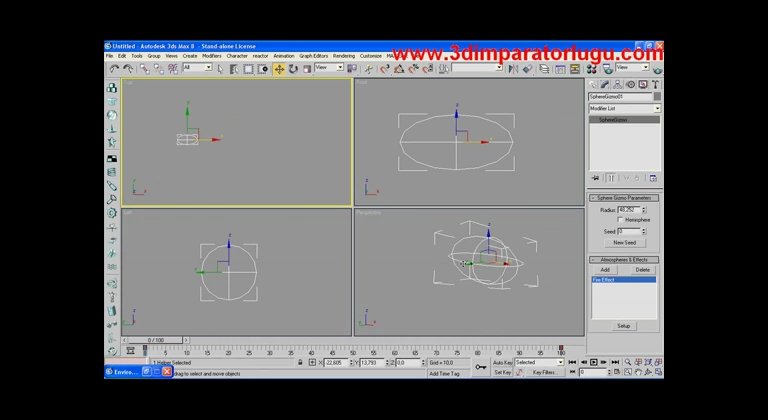The image size is (768, 420).
Task: Open the File menu
Action: coord(109,56)
